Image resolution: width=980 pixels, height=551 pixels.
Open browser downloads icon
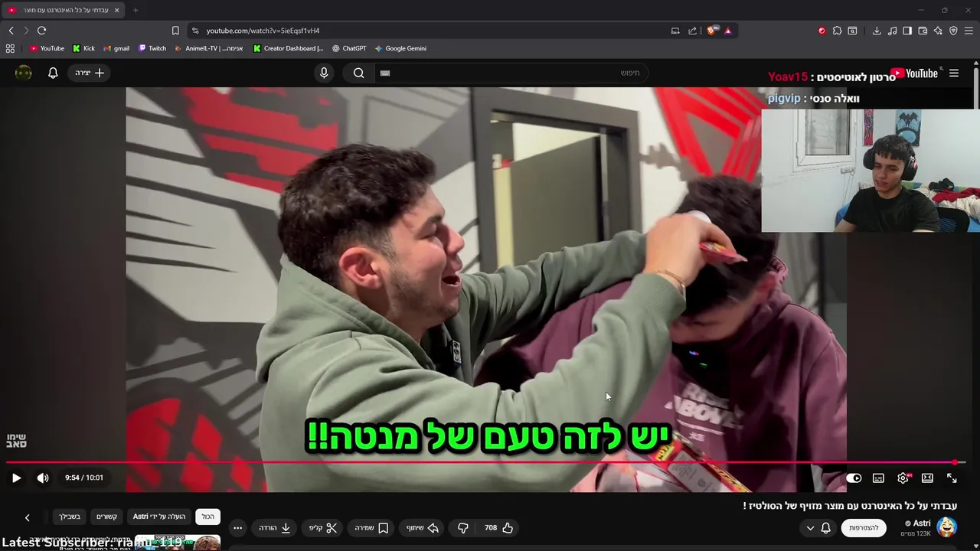coord(877,31)
